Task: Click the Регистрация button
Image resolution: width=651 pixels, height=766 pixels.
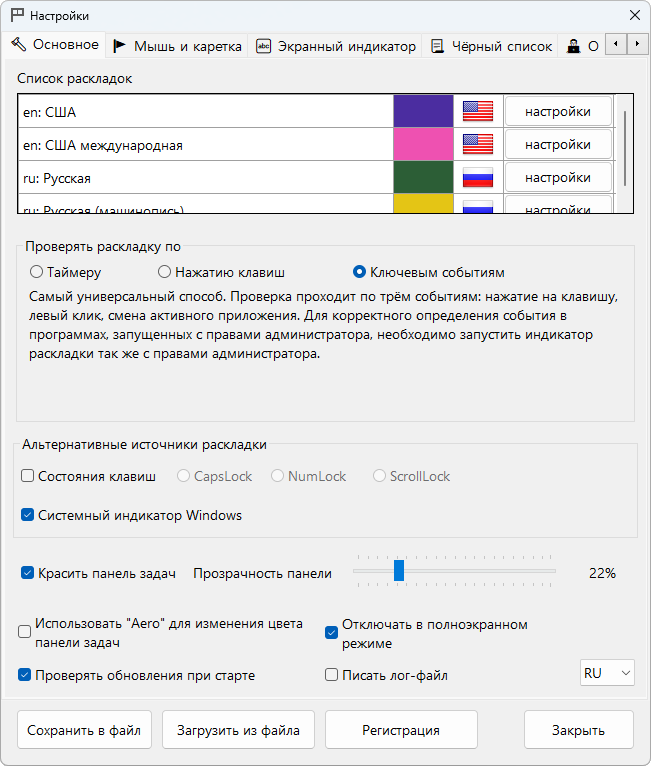Action: 400,730
